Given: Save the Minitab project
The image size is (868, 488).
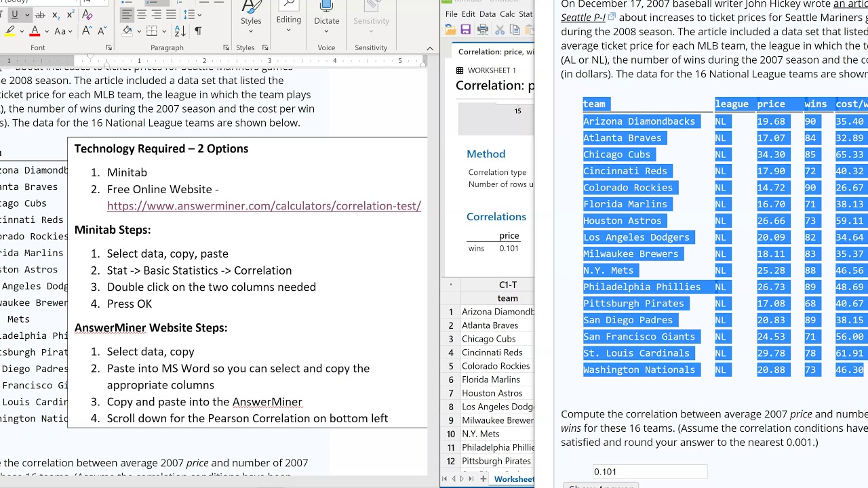Looking at the screenshot, I should [466, 29].
